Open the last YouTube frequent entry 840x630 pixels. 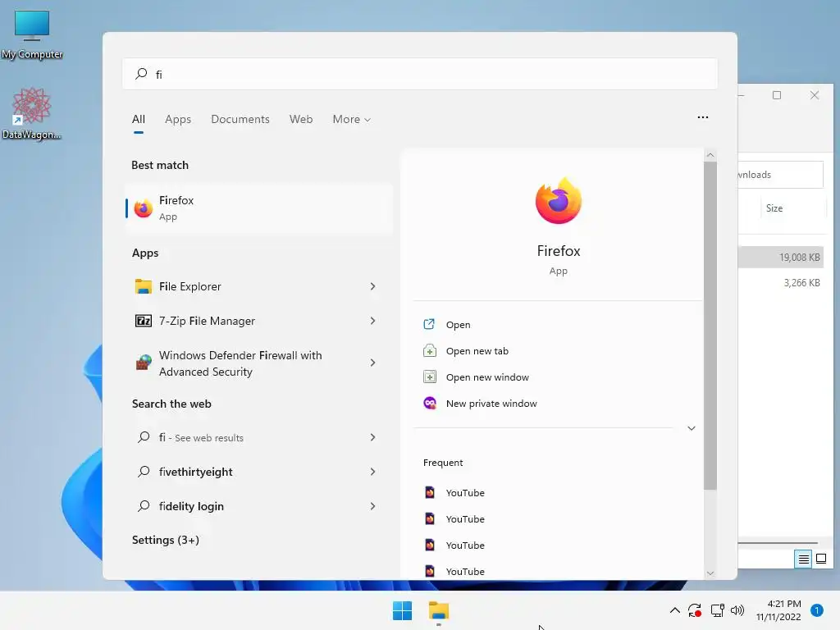(465, 572)
